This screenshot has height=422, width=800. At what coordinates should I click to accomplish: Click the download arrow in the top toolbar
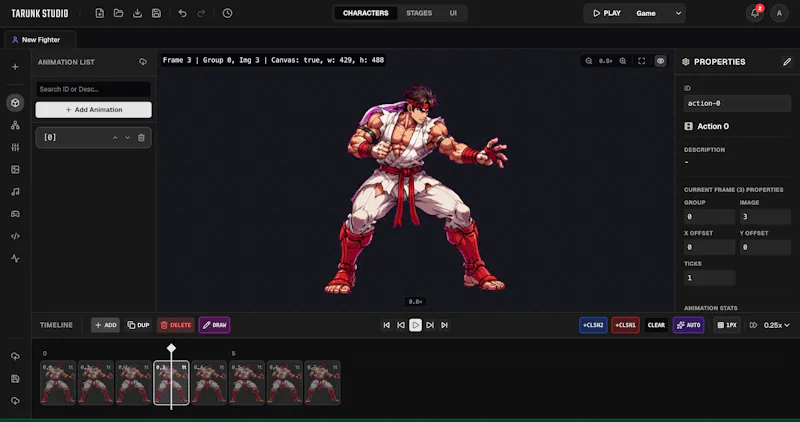pos(137,13)
